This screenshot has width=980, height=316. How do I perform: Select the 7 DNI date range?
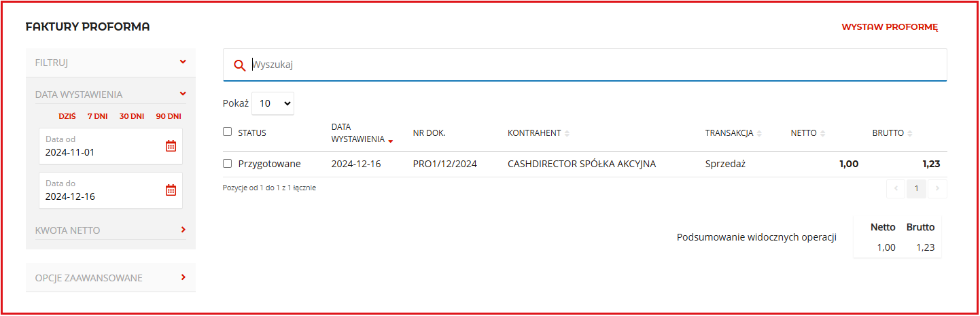point(97,116)
